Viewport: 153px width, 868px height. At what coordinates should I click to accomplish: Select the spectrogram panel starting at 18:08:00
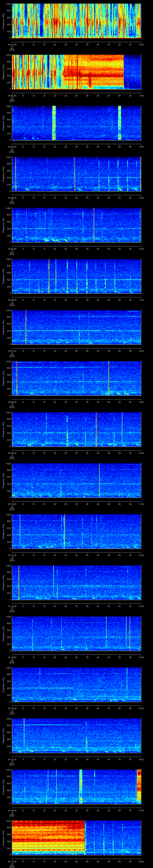point(76,378)
